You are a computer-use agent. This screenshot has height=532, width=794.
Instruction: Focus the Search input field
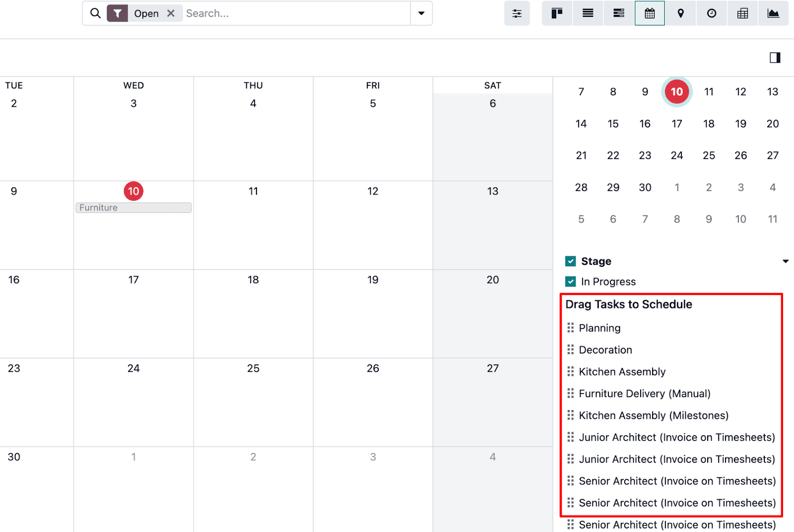coord(295,13)
